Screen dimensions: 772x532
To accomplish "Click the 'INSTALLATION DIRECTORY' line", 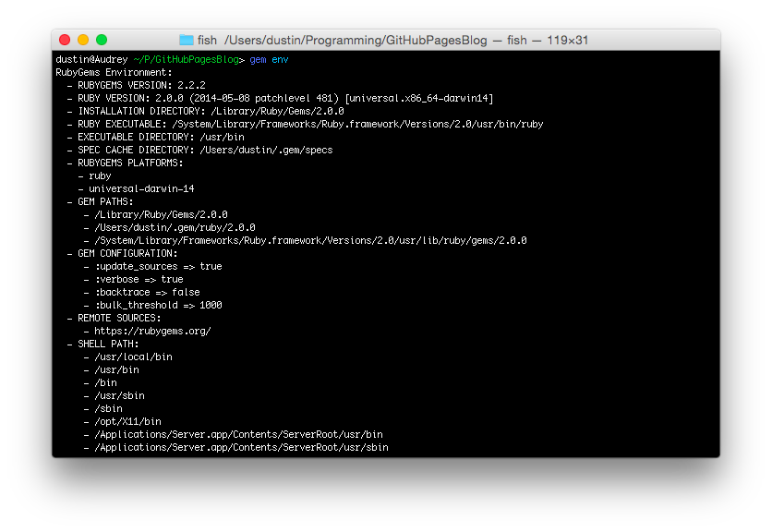I will pos(205,112).
